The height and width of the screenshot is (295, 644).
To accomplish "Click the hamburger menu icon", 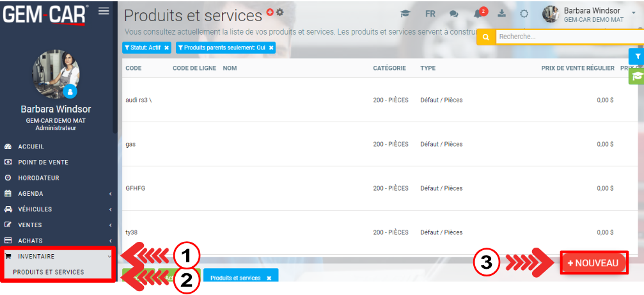I will tap(104, 11).
